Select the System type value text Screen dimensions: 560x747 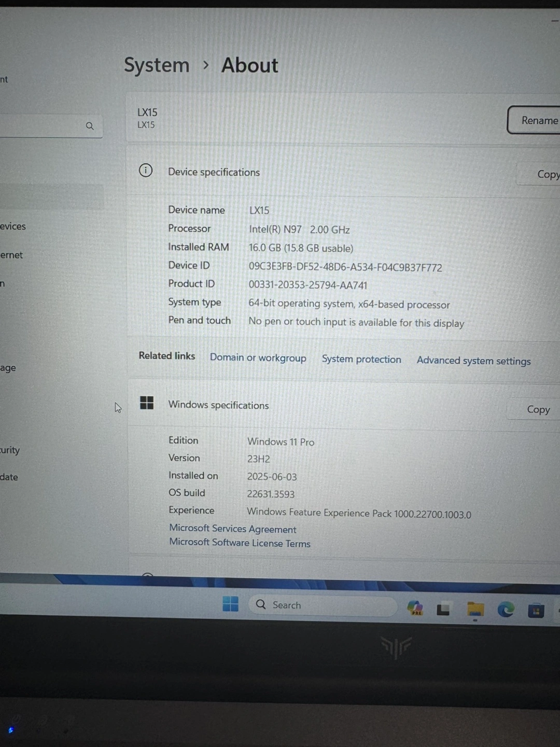[349, 304]
